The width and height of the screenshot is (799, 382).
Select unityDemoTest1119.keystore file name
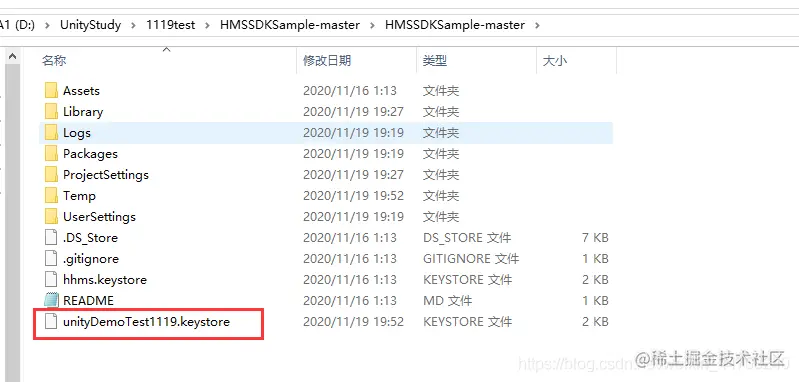click(x=146, y=322)
